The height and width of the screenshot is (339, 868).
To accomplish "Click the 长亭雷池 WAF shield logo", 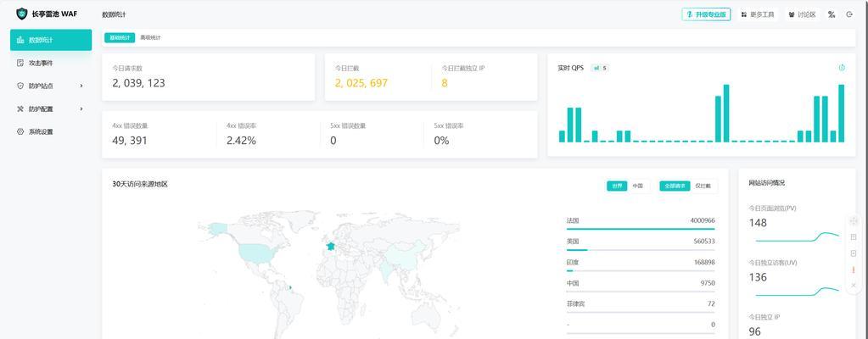I will click(x=21, y=14).
